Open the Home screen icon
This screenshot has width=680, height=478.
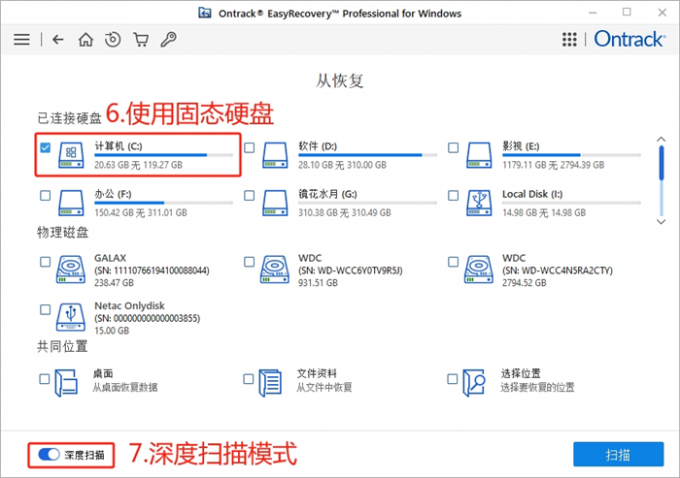85,39
